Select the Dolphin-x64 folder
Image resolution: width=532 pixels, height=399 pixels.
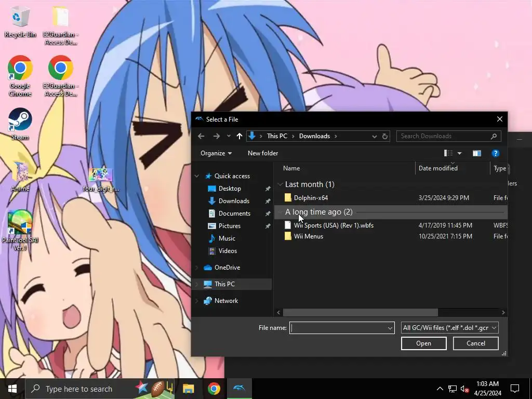[x=311, y=198]
